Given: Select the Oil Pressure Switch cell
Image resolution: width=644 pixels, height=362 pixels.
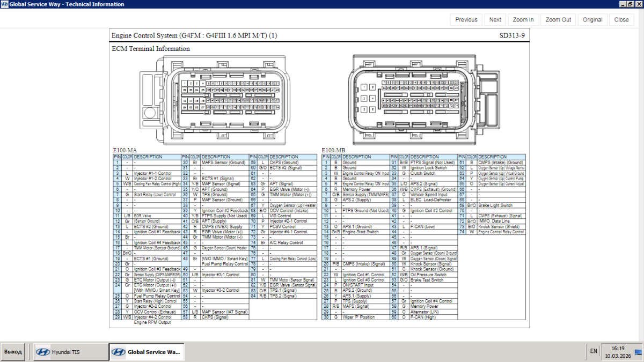Looking at the screenshot, I should click(x=434, y=275).
